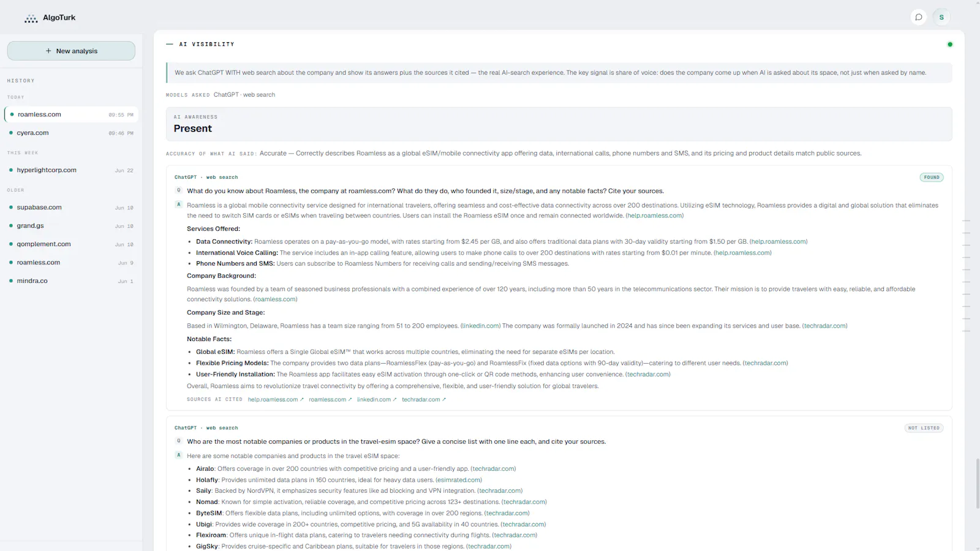The height and width of the screenshot is (551, 980).
Task: Click help.roamless.com link in Data Connectivity bullet
Action: (x=778, y=242)
